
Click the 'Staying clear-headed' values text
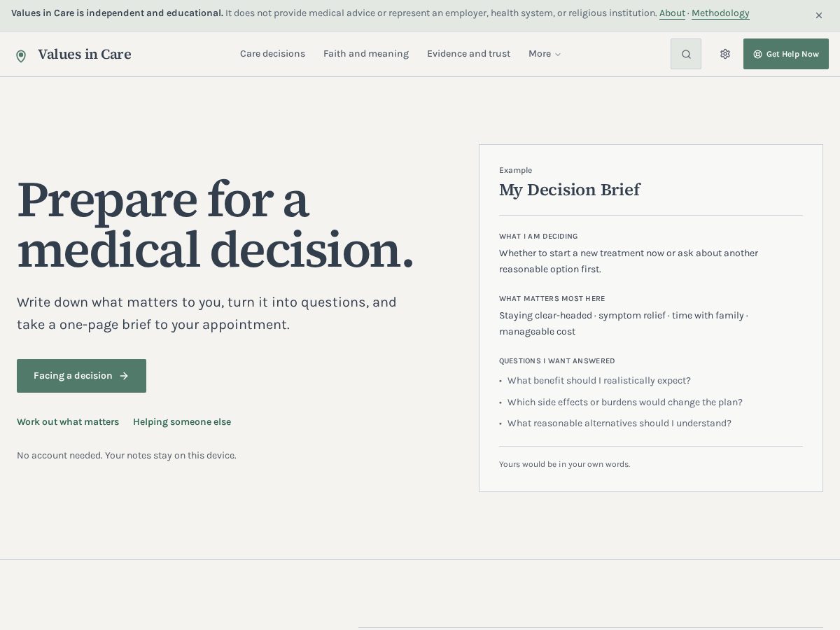(x=623, y=323)
